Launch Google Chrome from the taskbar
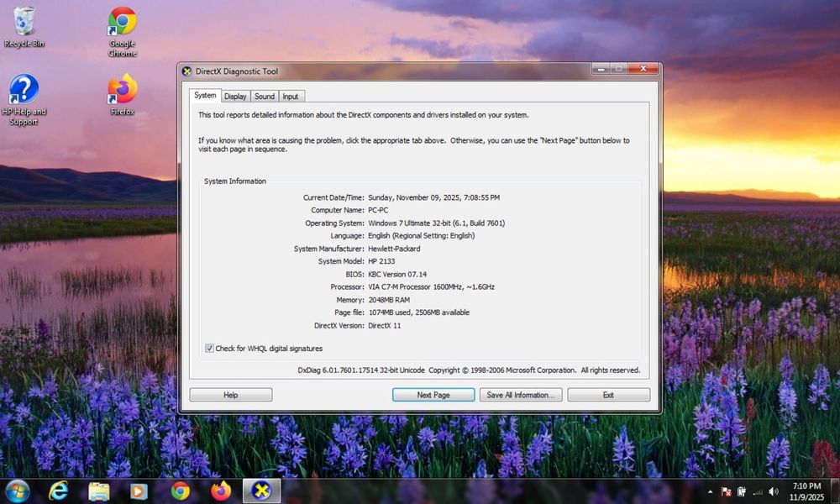 180,491
